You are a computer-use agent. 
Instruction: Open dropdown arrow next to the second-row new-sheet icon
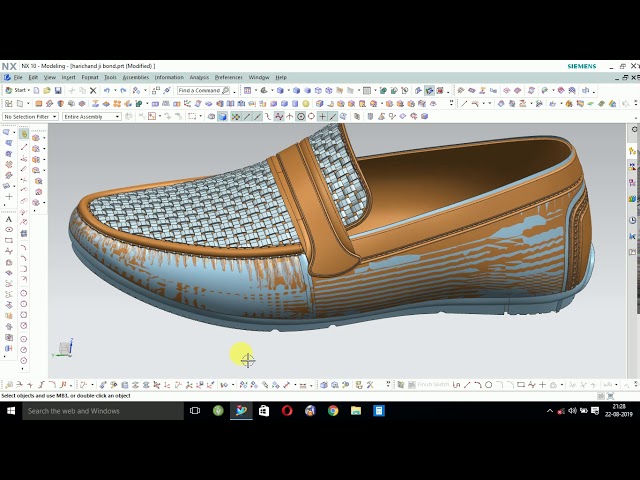pyautogui.click(x=28, y=104)
